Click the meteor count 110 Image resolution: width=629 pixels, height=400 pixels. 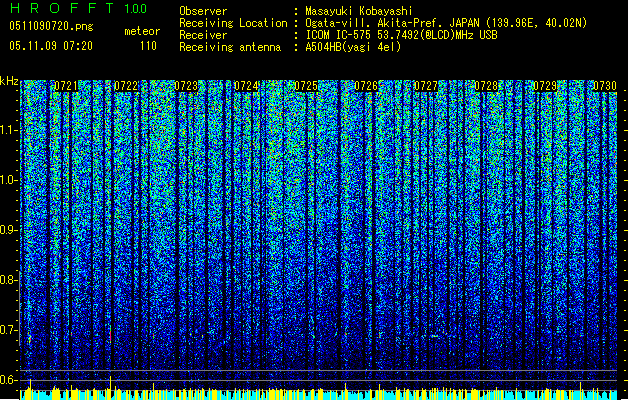coord(148,46)
